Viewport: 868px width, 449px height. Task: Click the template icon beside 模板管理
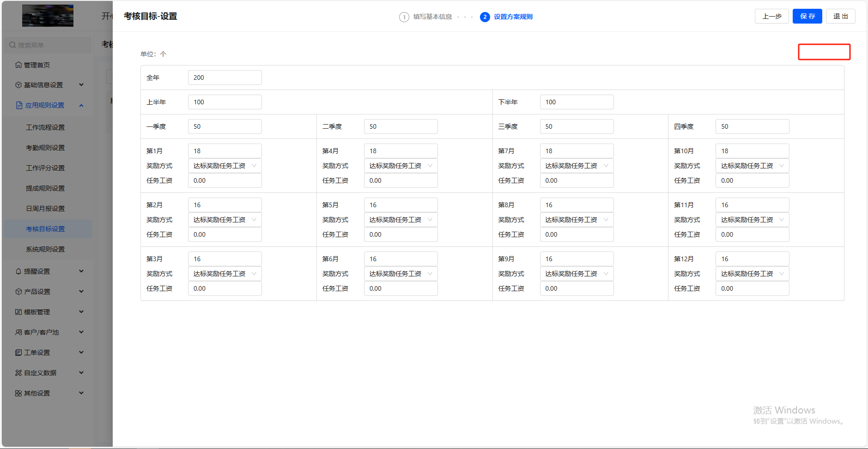click(x=18, y=312)
